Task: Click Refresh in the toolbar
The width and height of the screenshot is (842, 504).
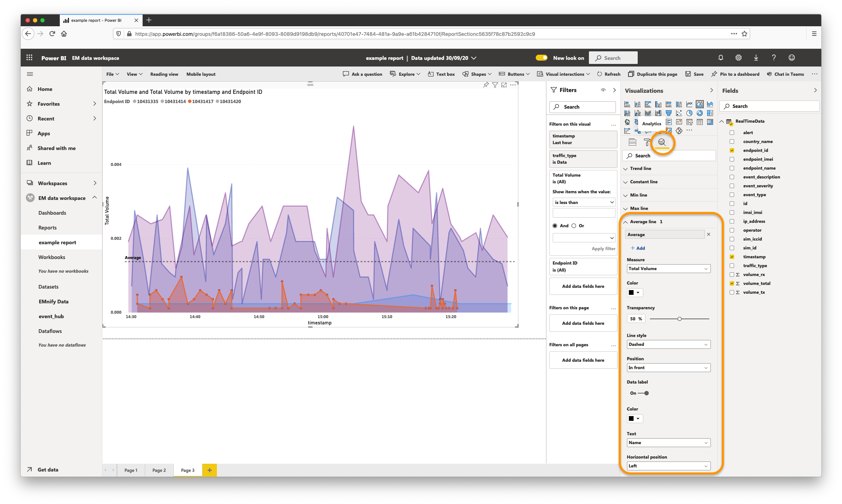Action: [609, 74]
